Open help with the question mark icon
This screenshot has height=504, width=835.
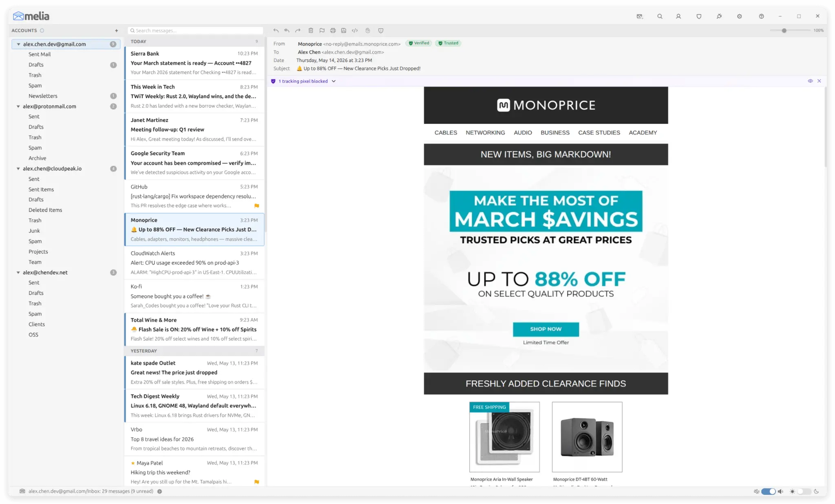coord(762,16)
